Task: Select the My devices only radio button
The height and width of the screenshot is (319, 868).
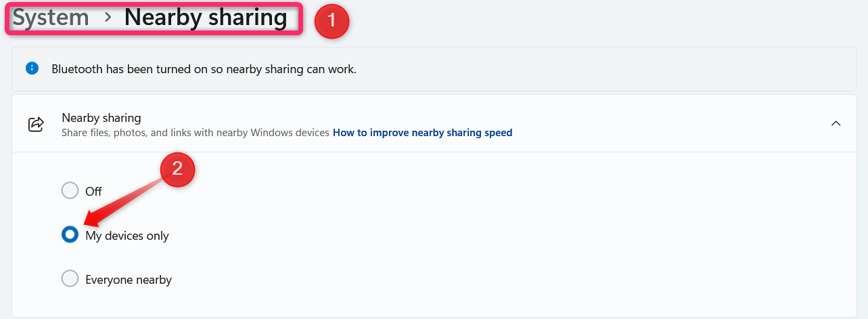Action: coord(70,235)
